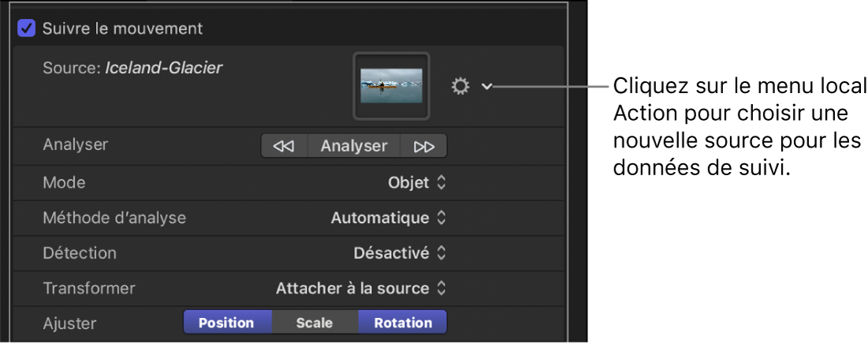Click the Source: Iceland-Glacier text
This screenshot has height=344, width=868.
[132, 69]
